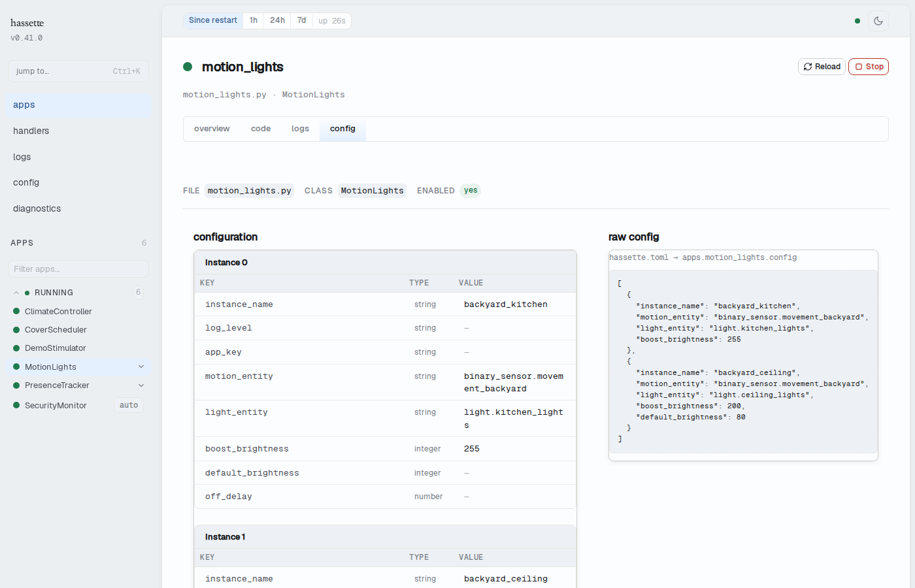Expand MotionLights instances chevron
Screen dimensions: 915x588
141,367
